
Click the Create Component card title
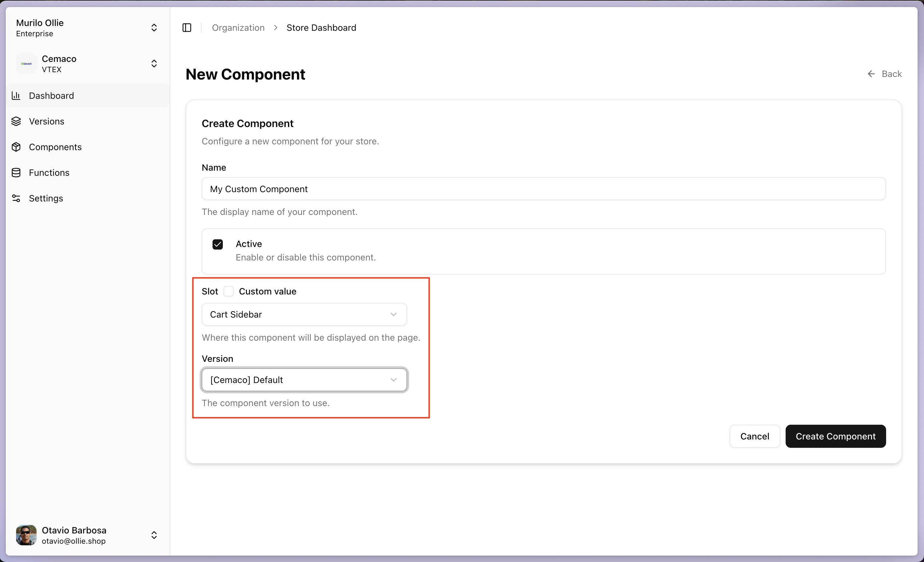[x=248, y=123]
